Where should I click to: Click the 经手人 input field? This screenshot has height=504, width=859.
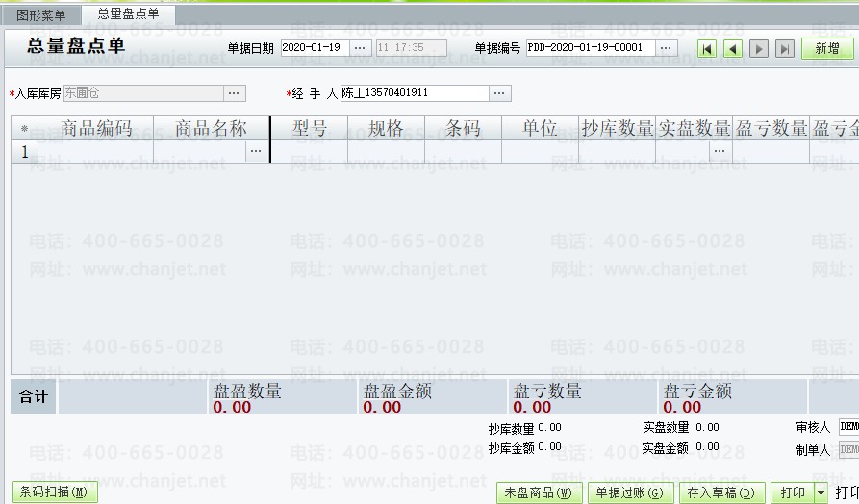click(x=414, y=93)
